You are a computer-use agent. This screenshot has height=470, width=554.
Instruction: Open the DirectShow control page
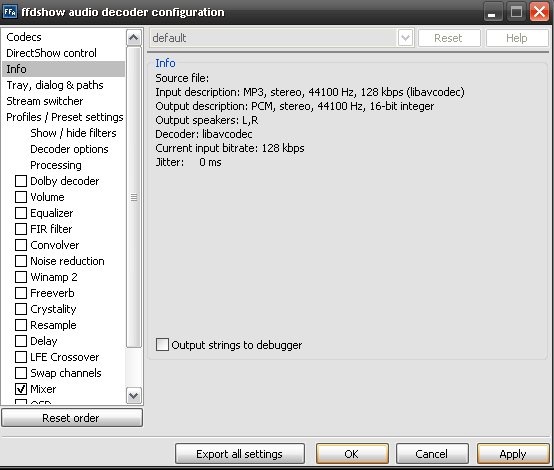click(51, 53)
